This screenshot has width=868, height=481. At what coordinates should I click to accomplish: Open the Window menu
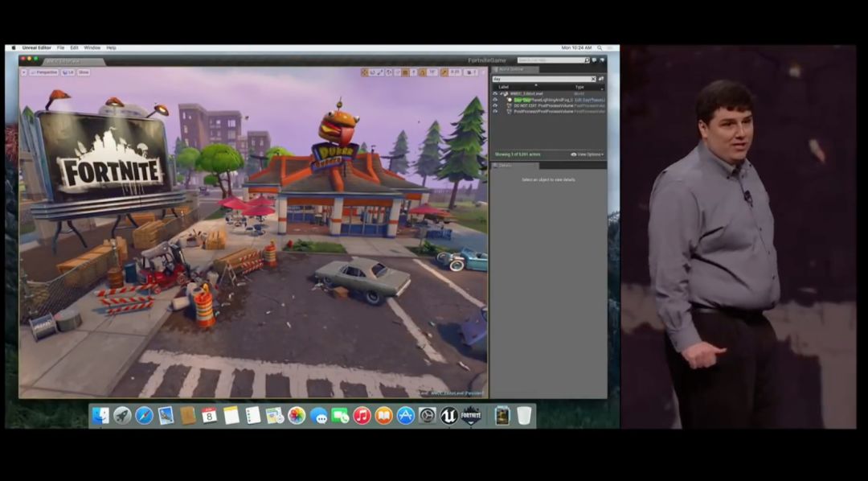[x=92, y=48]
